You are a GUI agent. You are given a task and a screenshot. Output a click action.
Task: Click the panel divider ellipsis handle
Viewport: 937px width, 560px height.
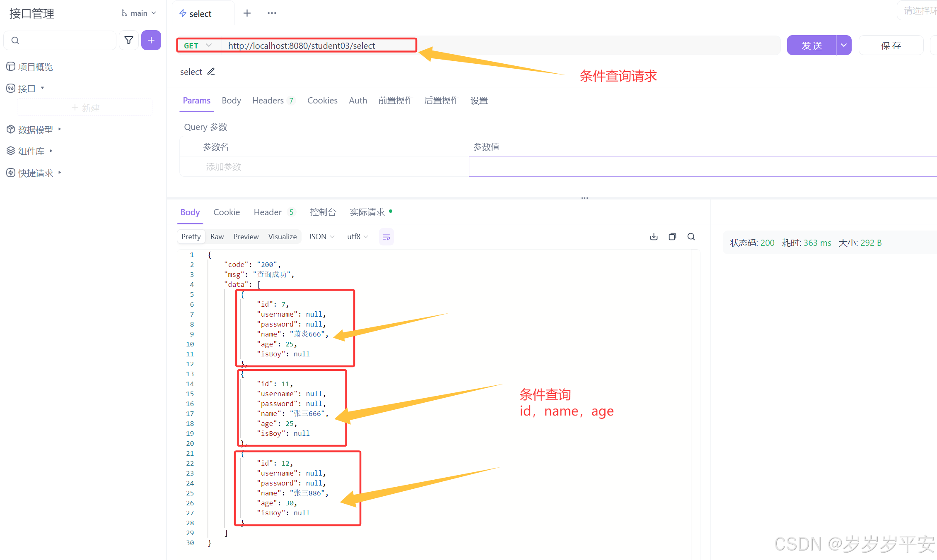pos(584,198)
